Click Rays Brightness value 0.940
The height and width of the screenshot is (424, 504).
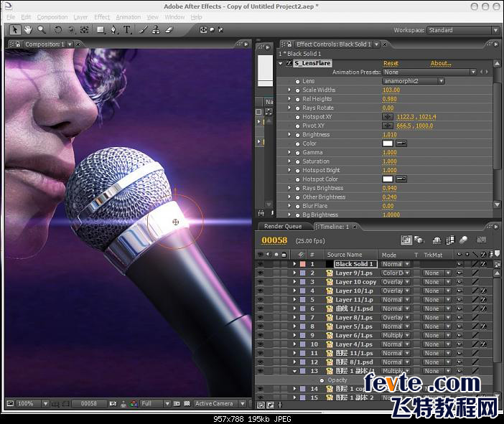pos(390,188)
